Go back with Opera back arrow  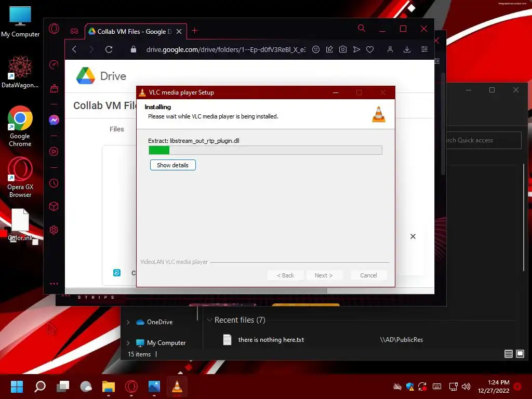pyautogui.click(x=74, y=49)
